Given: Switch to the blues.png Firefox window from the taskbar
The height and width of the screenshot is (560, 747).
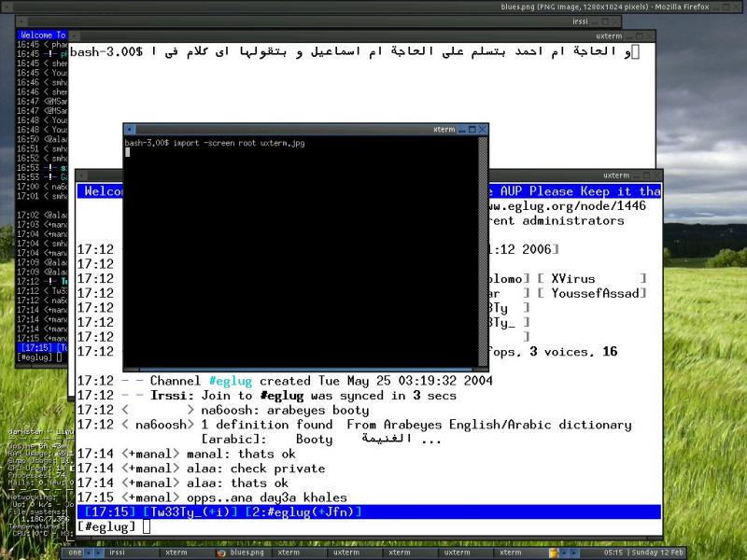Looking at the screenshot, I should point(243,553).
